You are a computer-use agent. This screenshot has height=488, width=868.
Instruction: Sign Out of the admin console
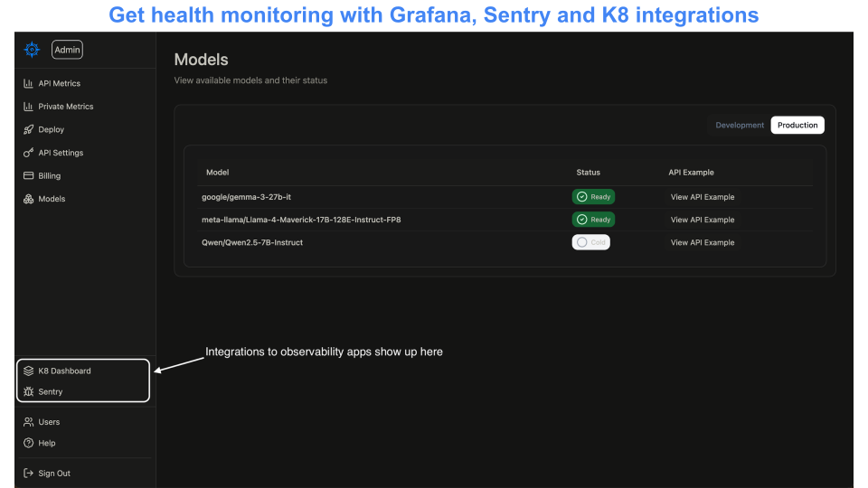pyautogui.click(x=54, y=473)
